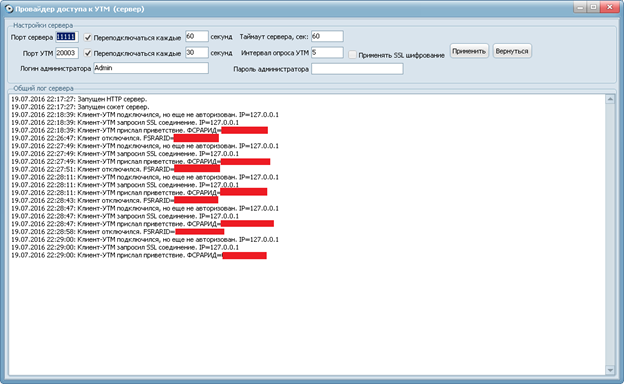Click last log entry at 22:29:00 with ФСРАРИД
This screenshot has height=384, width=624.
tap(139, 255)
